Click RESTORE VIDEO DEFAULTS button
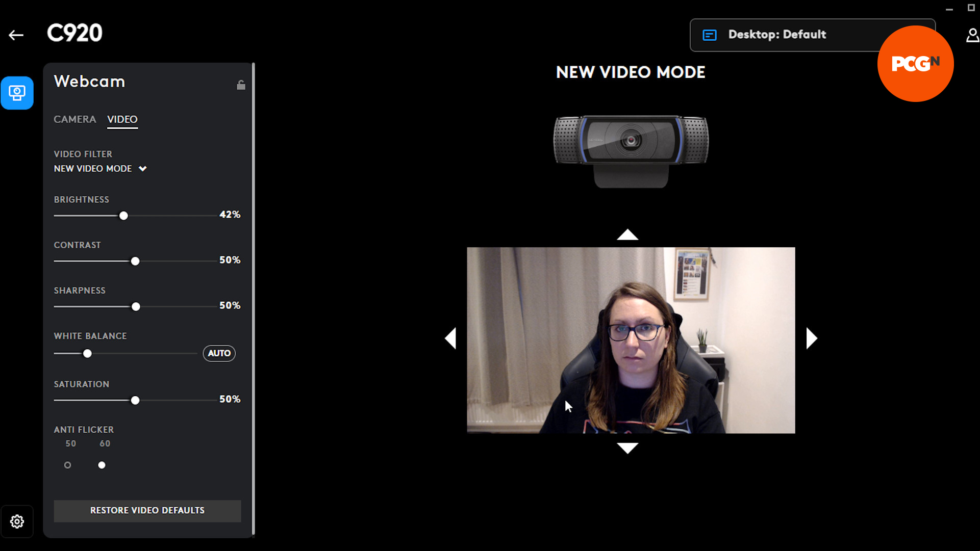The width and height of the screenshot is (980, 551). pyautogui.click(x=147, y=511)
